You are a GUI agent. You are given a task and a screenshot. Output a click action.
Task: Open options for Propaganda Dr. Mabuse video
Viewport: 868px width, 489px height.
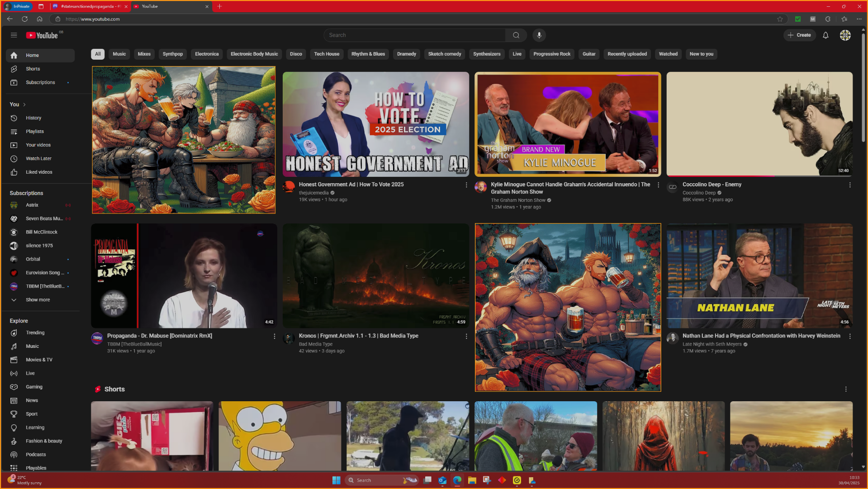point(274,337)
